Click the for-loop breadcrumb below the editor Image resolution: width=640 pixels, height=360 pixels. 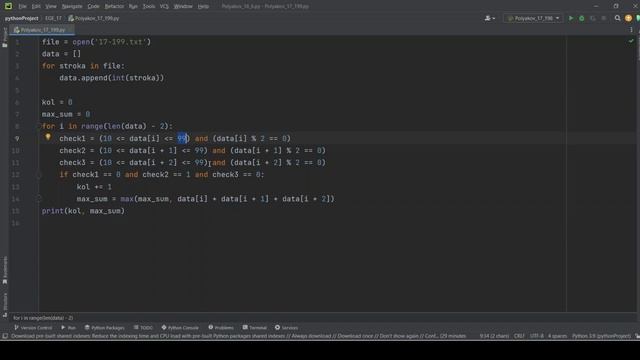coord(43,318)
